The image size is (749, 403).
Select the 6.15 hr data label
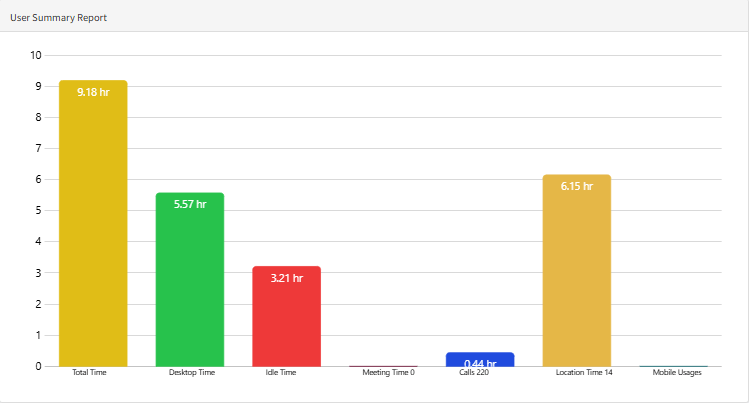click(576, 186)
